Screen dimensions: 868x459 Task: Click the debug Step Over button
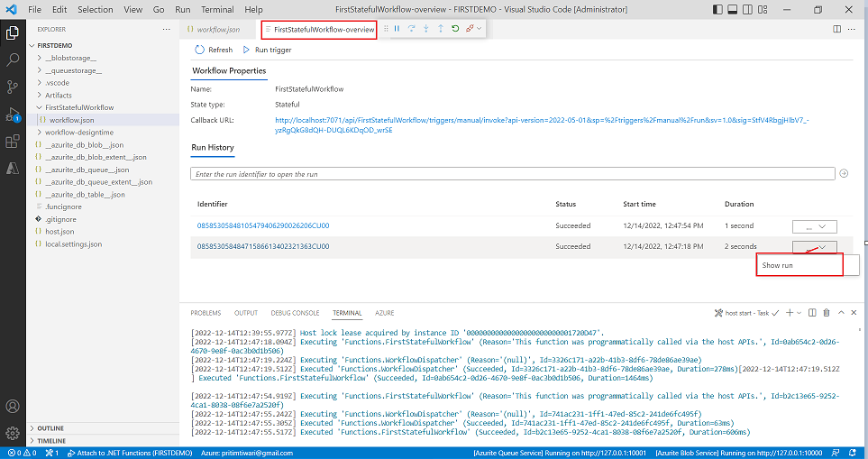(x=411, y=29)
